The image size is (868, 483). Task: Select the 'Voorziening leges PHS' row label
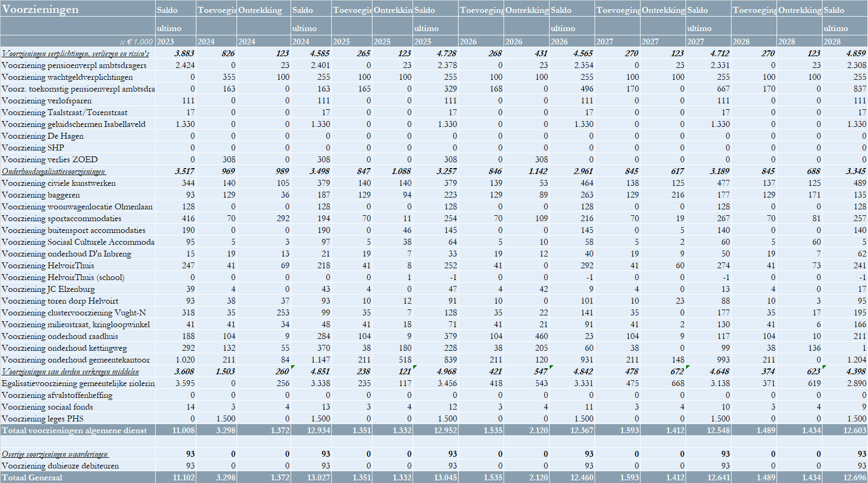pos(43,419)
